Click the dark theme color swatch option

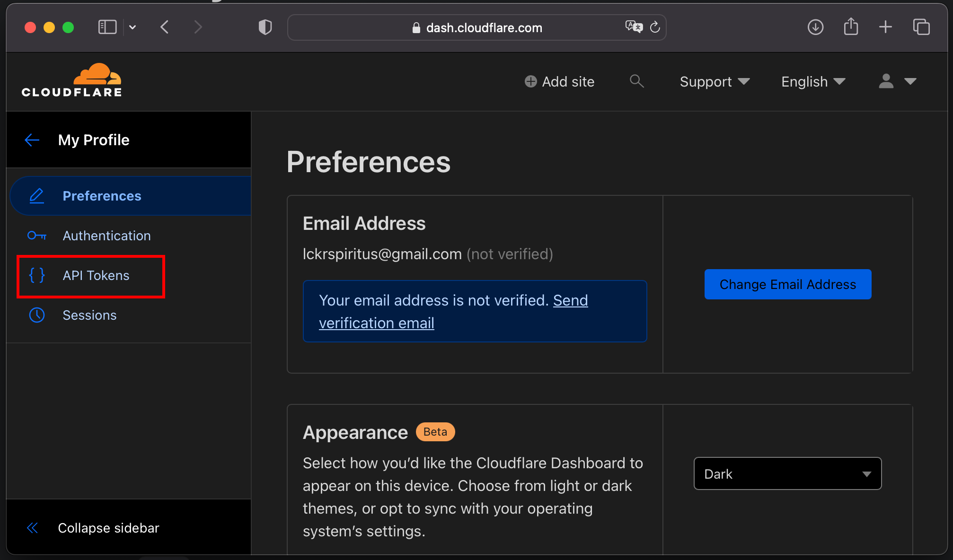pos(787,473)
